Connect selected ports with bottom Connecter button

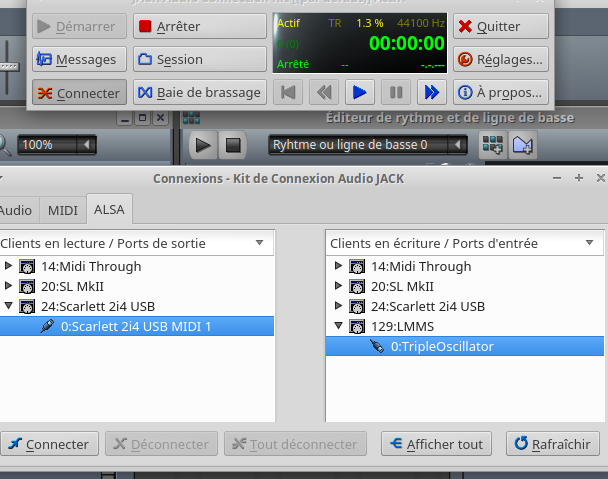[50, 444]
